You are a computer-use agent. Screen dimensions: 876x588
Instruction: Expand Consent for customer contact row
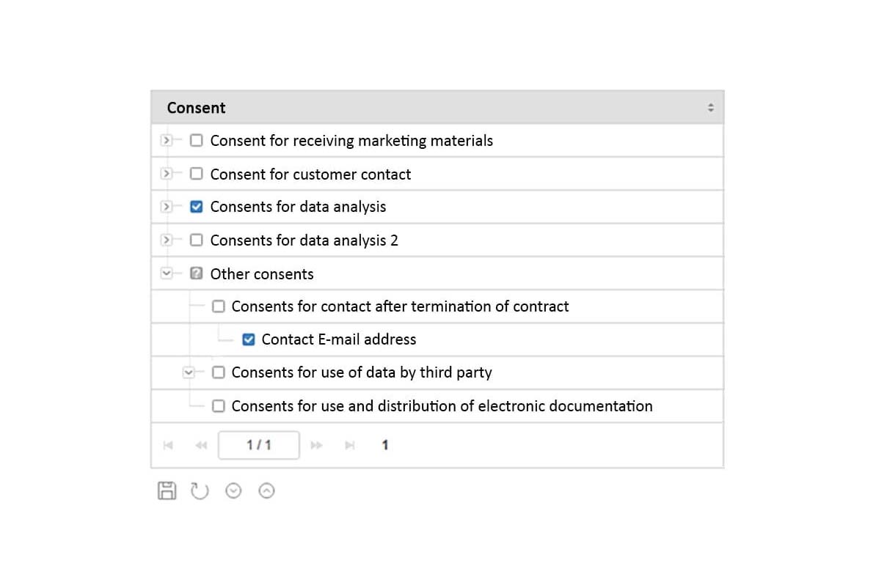click(x=167, y=174)
